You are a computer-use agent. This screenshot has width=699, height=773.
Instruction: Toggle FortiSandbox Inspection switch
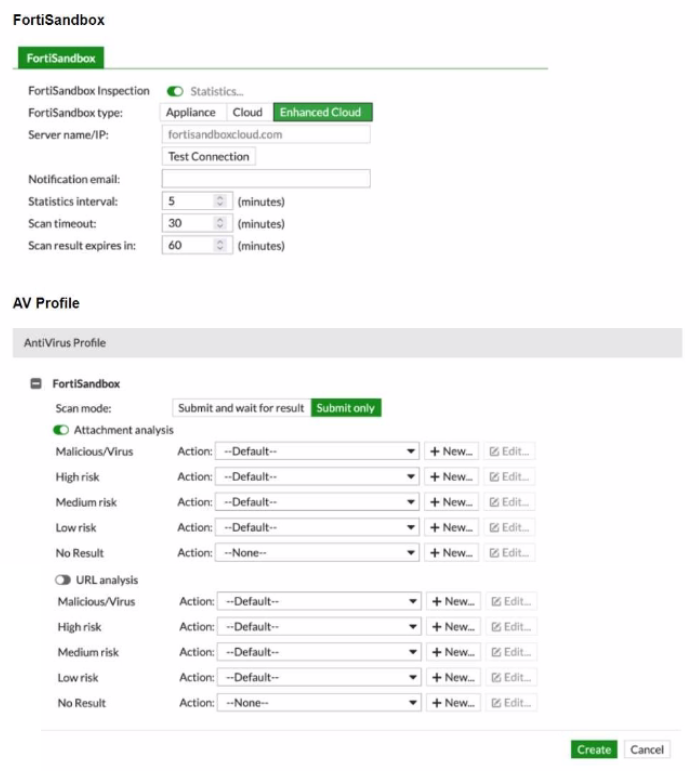(x=175, y=91)
